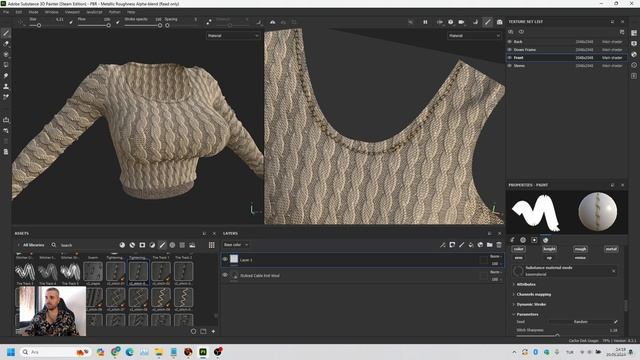Hide the Ribbed Cable Knit Wool layer
640x360 pixels.
(225, 275)
